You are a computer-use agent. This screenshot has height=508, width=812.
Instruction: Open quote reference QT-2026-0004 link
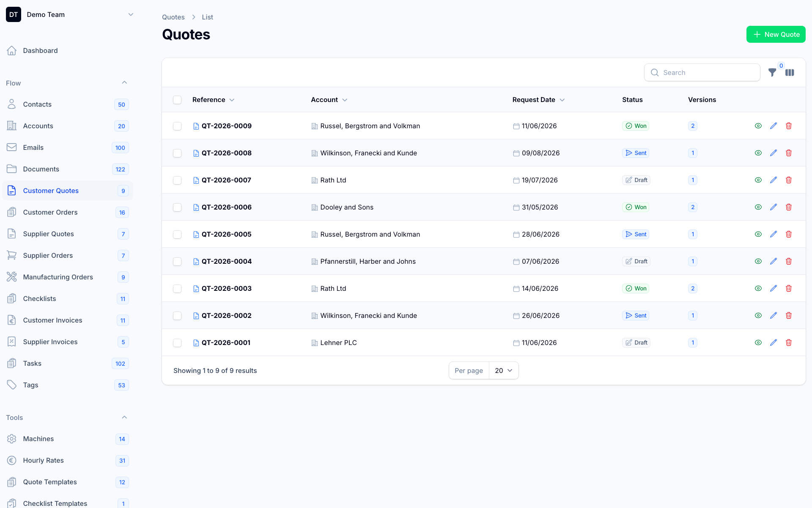(x=227, y=261)
